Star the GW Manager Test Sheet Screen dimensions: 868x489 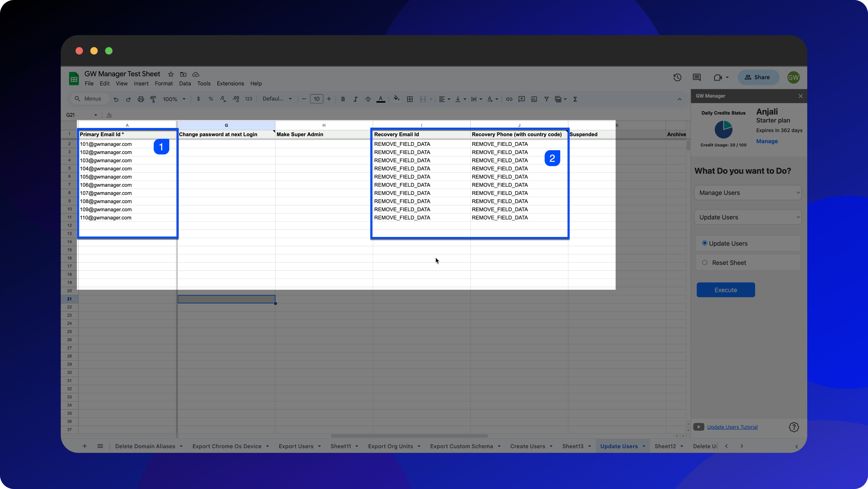pos(171,74)
